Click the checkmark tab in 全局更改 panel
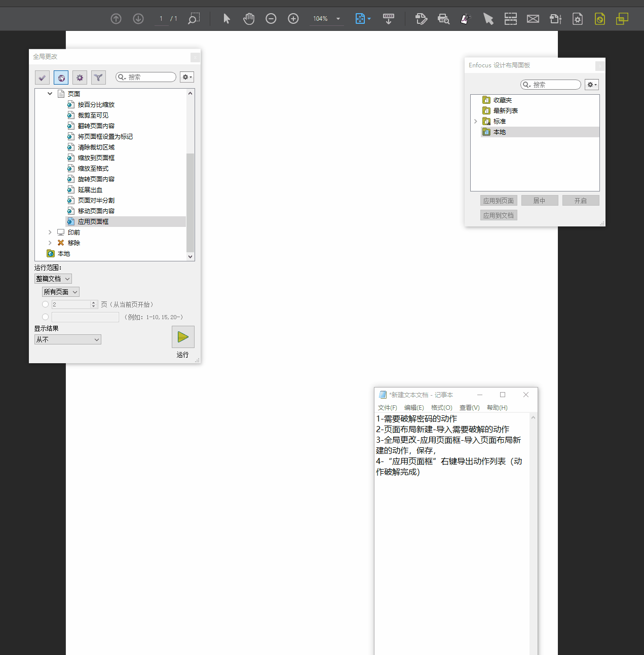 42,78
